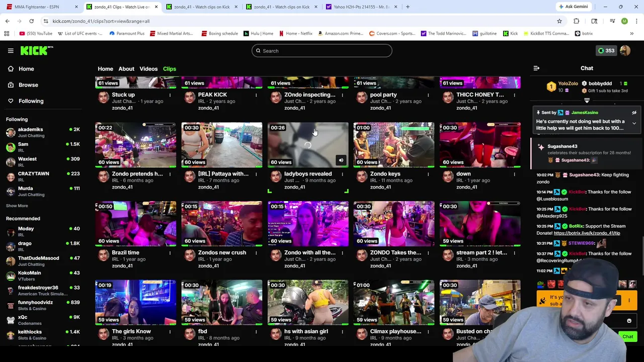The width and height of the screenshot is (644, 362).
Task: Switch to the channel Home tab
Action: [105, 69]
